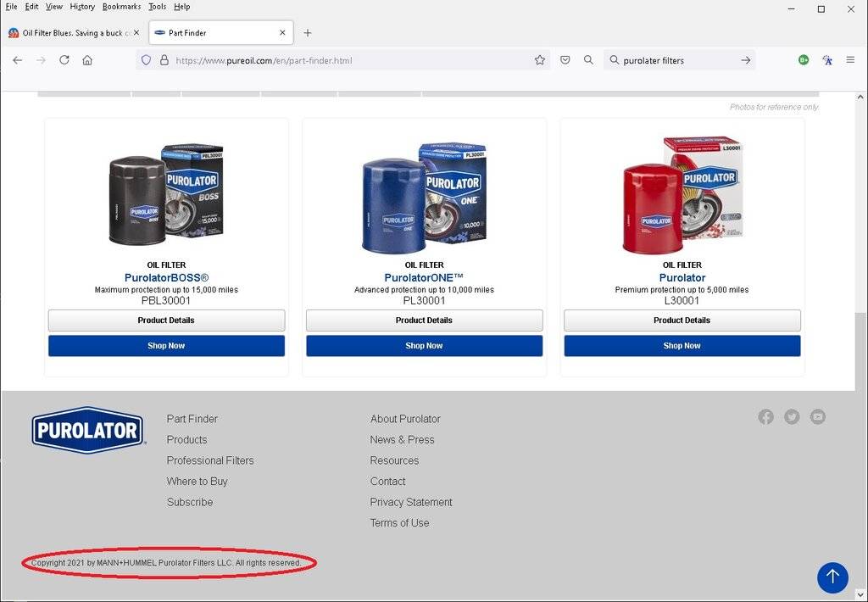868x602 pixels.
Task: Open a new browser tab
Action: pyautogui.click(x=308, y=33)
